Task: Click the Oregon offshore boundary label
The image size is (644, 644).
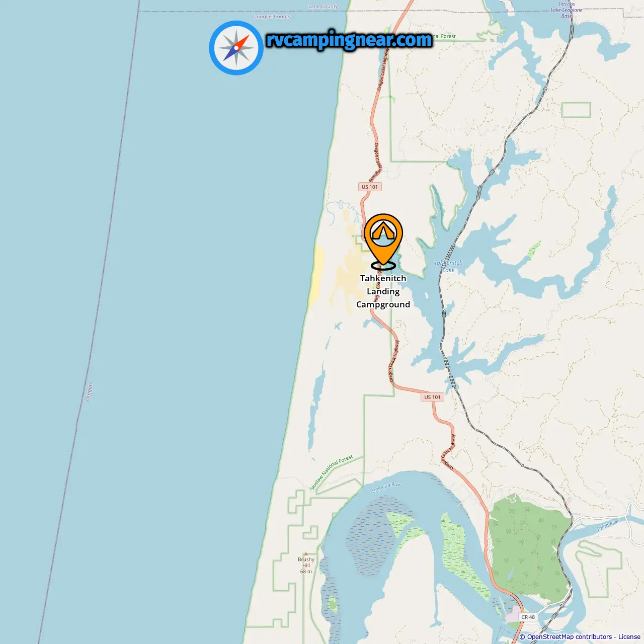Action: tap(89, 392)
